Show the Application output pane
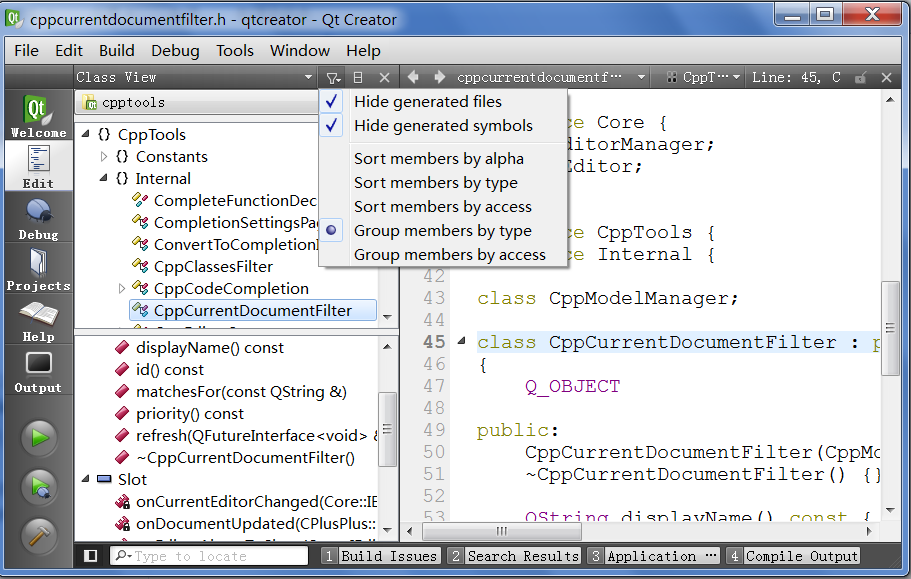This screenshot has width=911, height=579. [653, 556]
